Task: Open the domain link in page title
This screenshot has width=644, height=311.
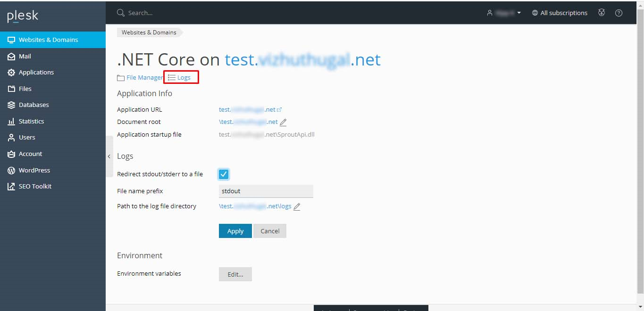Action: tap(302, 59)
